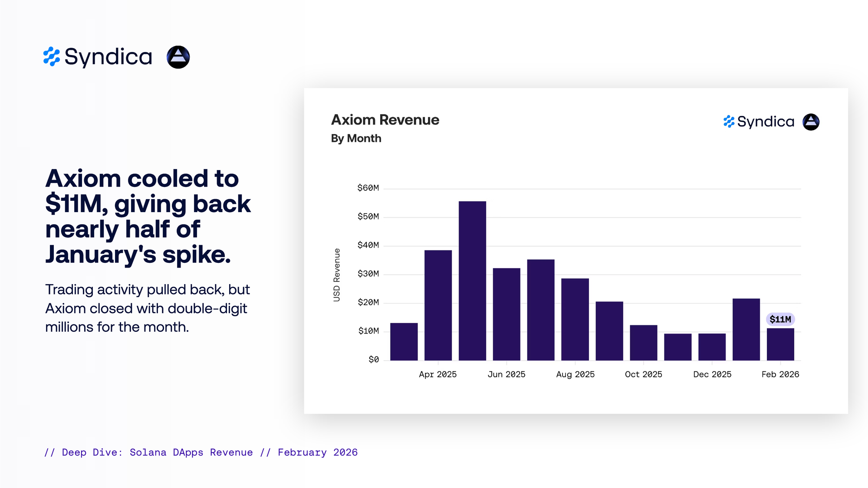Click the By Month subtitle
The image size is (868, 488).
pos(356,138)
